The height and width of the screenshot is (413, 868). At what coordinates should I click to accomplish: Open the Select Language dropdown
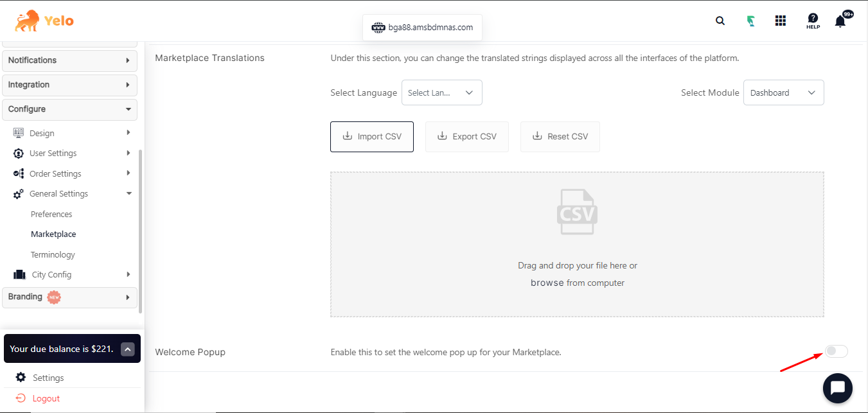[441, 92]
